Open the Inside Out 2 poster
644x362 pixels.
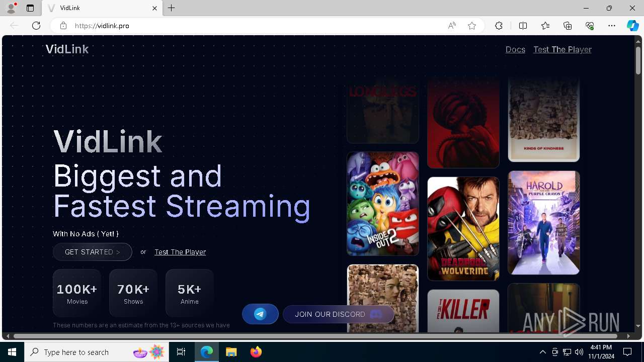383,204
